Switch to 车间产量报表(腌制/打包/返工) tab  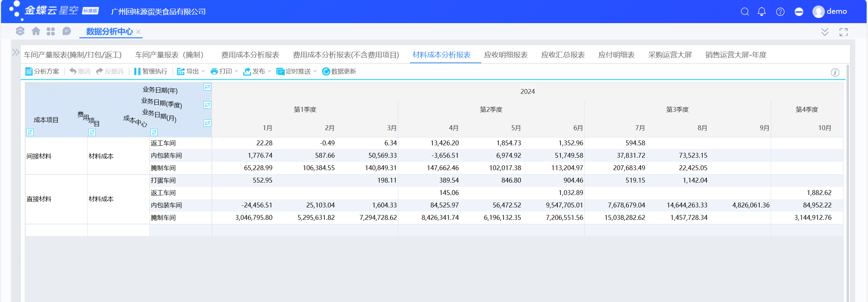(72, 55)
